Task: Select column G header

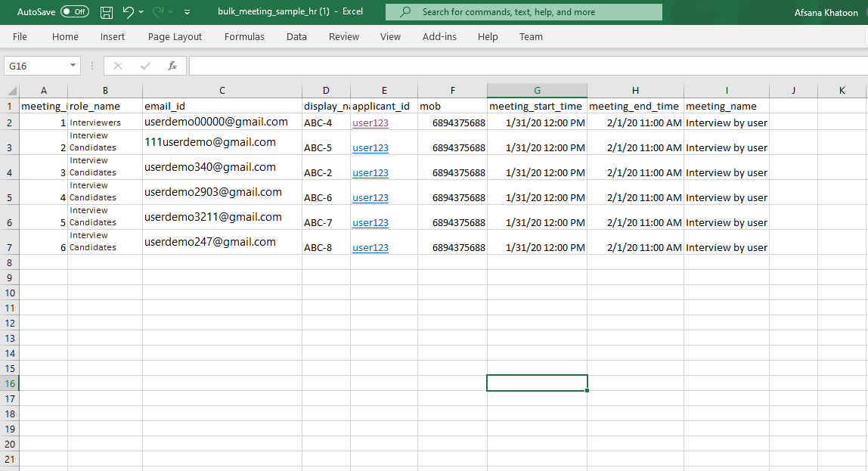Action: coord(537,90)
